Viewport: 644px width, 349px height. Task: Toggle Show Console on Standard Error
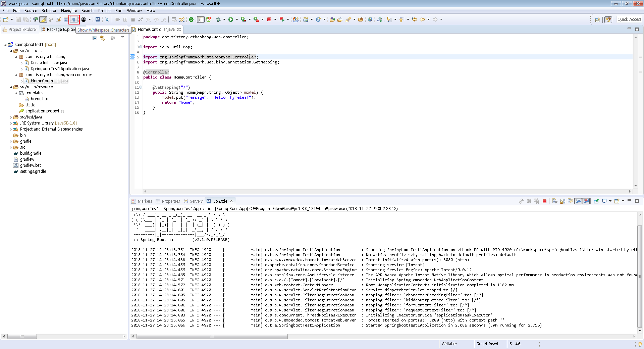(x=586, y=201)
